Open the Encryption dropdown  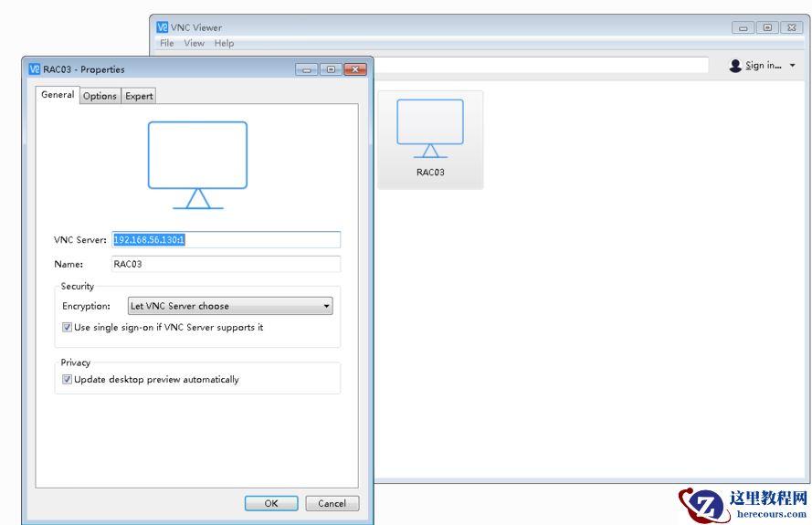(230, 306)
